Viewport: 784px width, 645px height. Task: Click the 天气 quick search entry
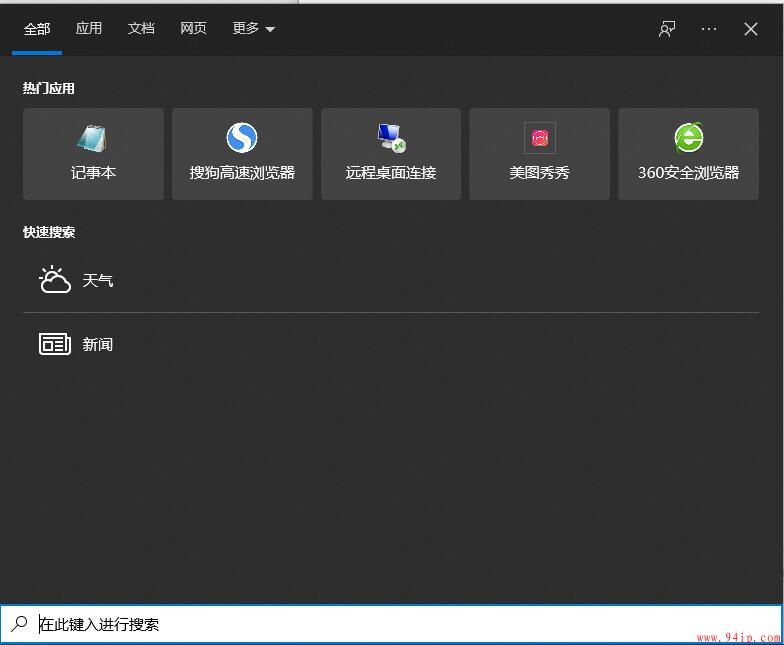pyautogui.click(x=390, y=280)
